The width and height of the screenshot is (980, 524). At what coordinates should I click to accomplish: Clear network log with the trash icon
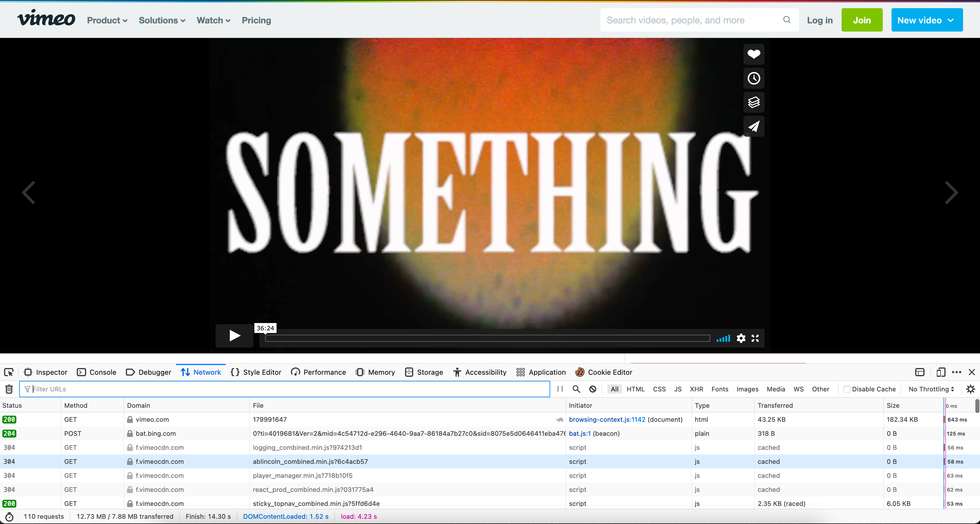[x=9, y=389]
